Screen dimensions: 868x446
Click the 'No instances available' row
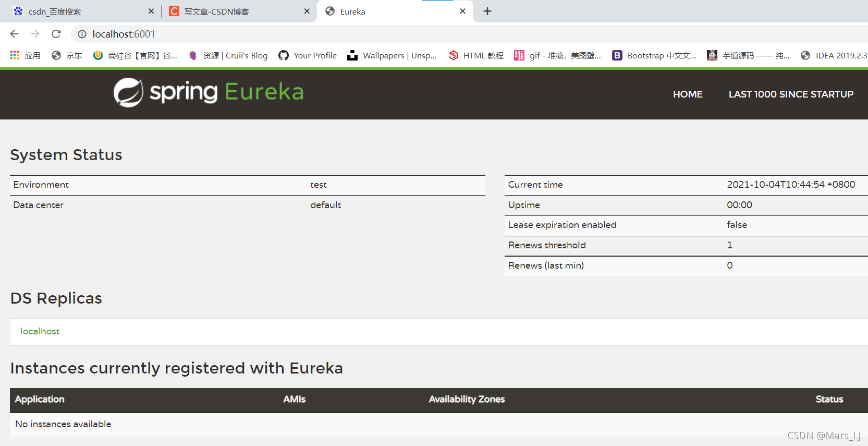[439, 424]
